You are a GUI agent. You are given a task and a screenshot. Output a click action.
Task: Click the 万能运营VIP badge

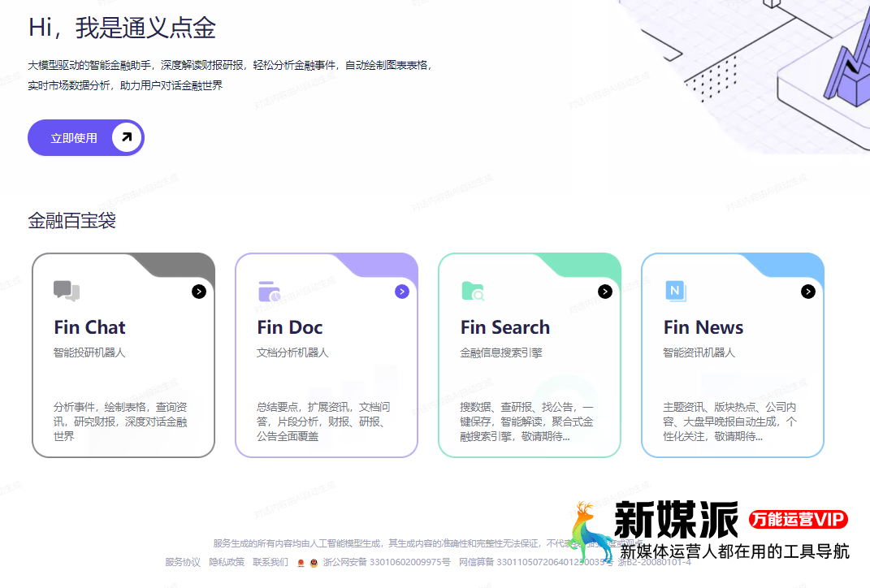pos(799,521)
